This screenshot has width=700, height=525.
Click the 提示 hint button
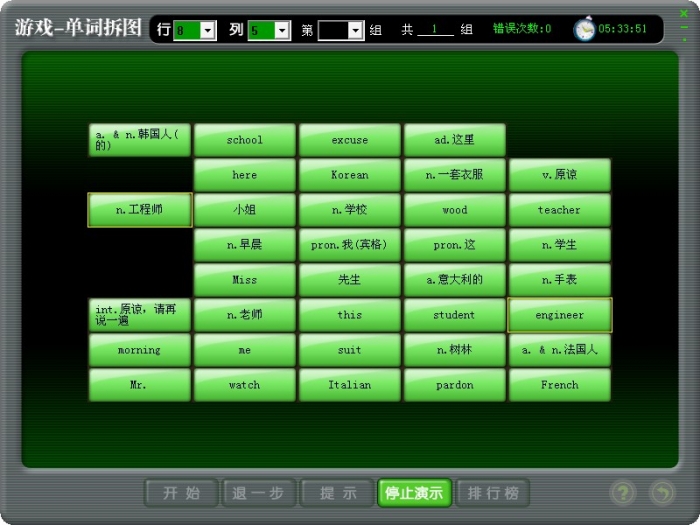[x=338, y=493]
